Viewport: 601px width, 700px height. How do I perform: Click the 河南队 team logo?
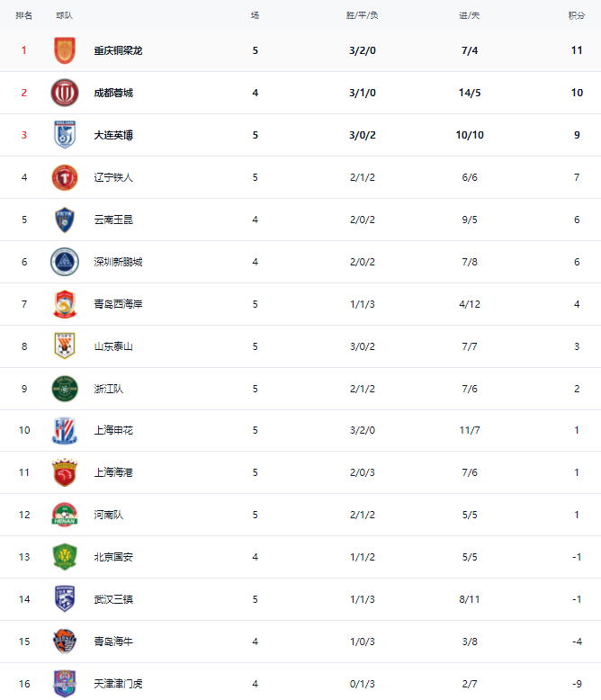click(65, 515)
